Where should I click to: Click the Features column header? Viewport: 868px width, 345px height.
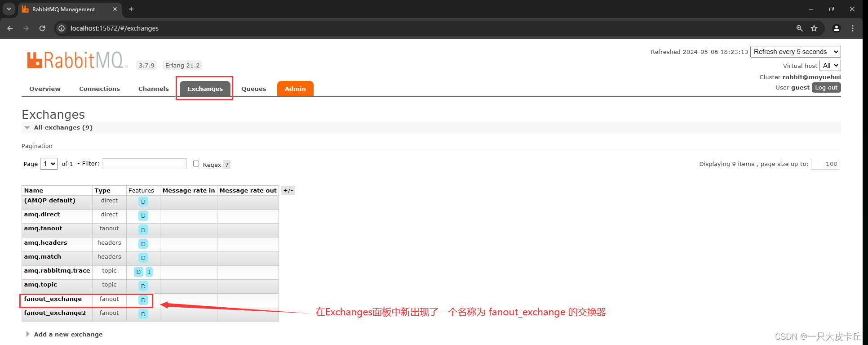141,190
